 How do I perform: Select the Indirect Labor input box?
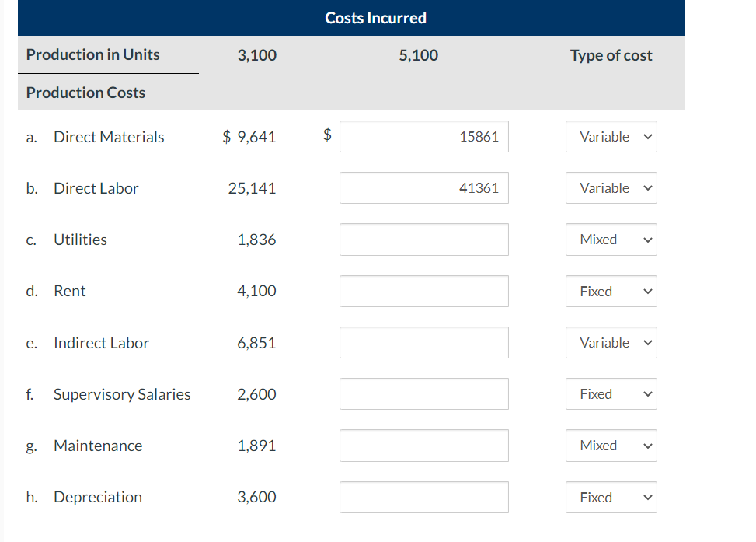click(x=423, y=342)
